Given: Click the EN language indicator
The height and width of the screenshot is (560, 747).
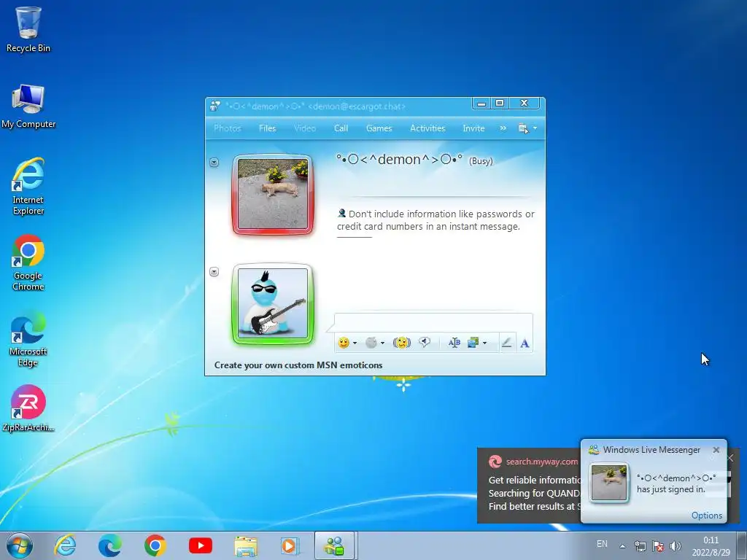Looking at the screenshot, I should point(602,544).
